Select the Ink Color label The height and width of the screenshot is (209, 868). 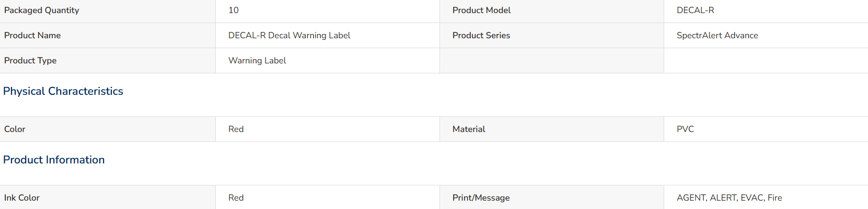point(22,197)
